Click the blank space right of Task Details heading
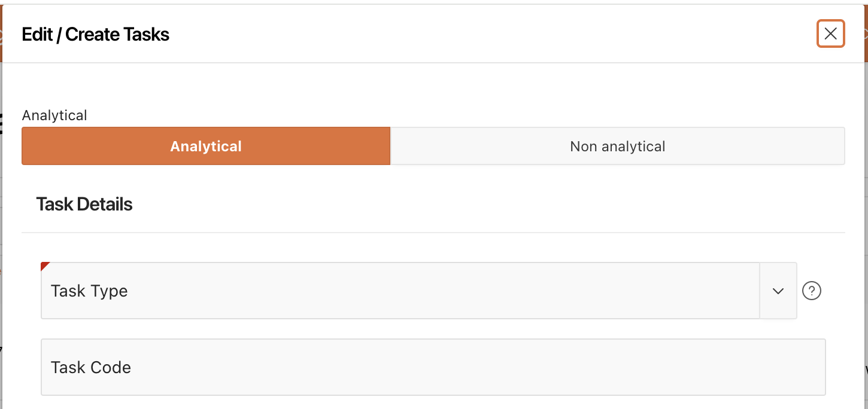The image size is (868, 409). coord(479,204)
